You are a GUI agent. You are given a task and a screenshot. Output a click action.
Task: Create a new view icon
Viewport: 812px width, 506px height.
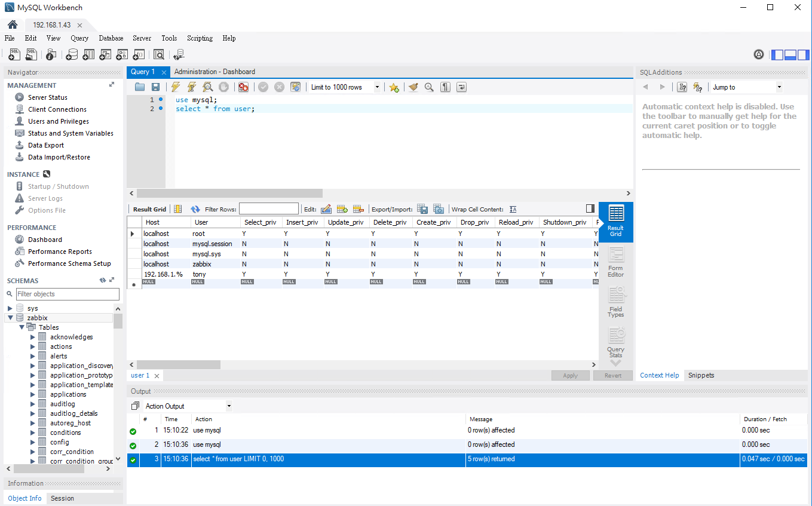pos(105,54)
